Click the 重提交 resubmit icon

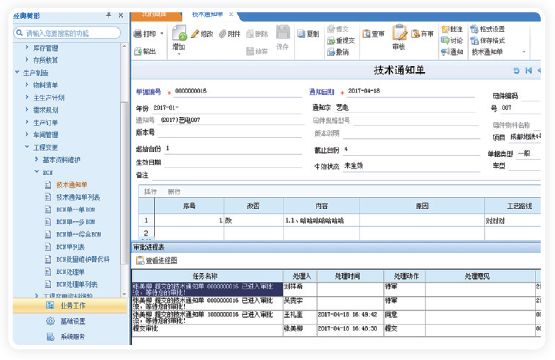pyautogui.click(x=331, y=41)
